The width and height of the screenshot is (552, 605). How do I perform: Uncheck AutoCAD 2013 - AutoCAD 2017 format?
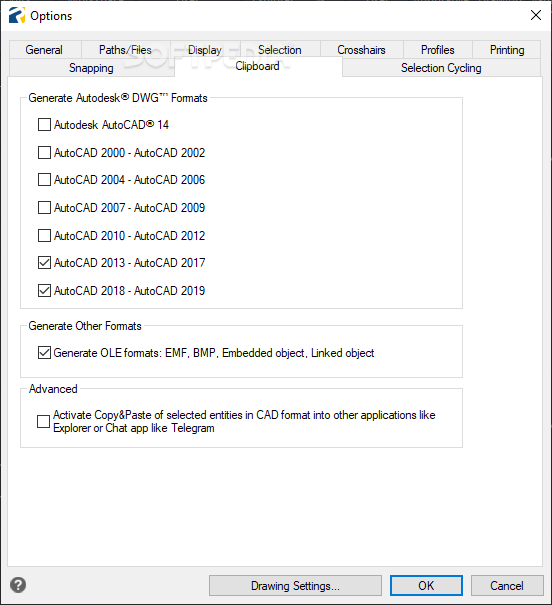click(x=44, y=263)
